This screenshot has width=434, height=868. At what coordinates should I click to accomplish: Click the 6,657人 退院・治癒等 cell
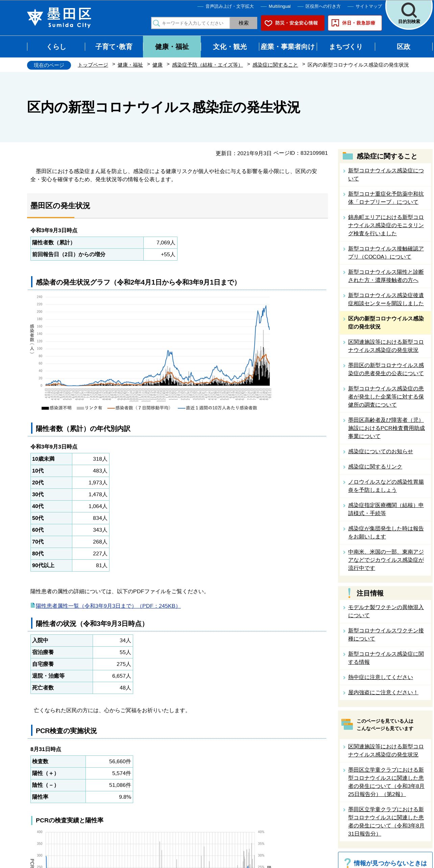(x=113, y=676)
